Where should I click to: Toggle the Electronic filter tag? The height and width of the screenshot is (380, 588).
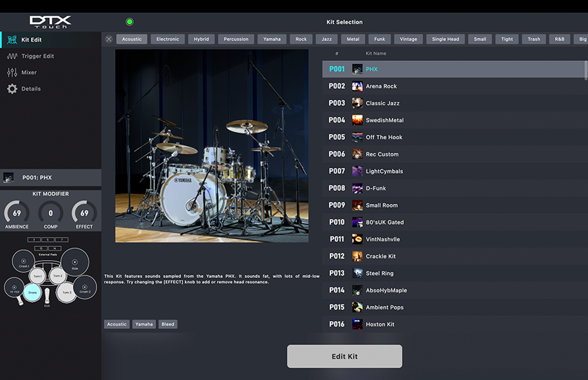click(168, 39)
